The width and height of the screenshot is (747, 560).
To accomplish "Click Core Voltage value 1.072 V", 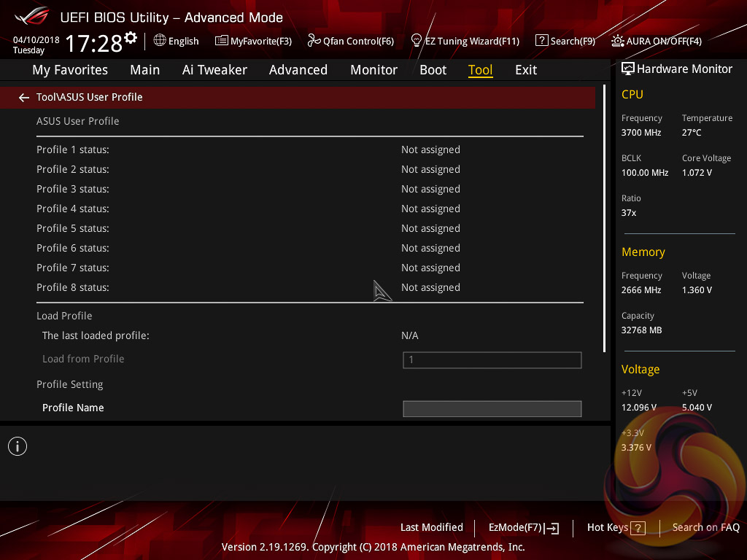I will tap(697, 173).
